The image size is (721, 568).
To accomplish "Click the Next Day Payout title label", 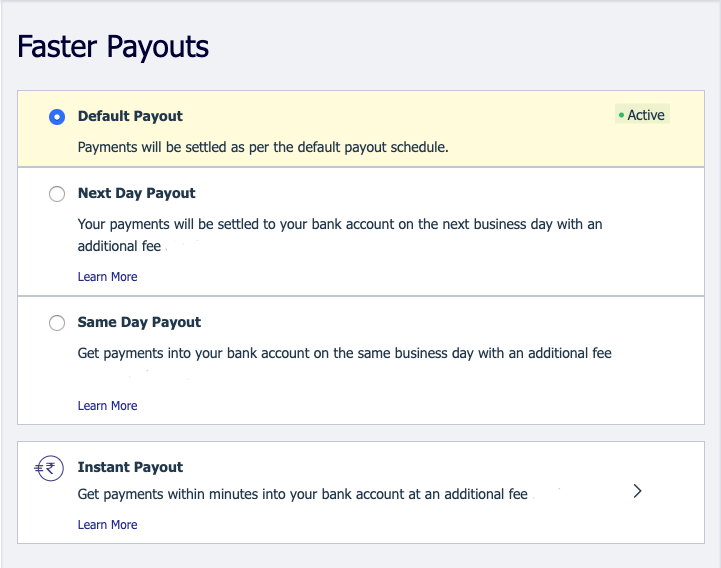I will 136,193.
